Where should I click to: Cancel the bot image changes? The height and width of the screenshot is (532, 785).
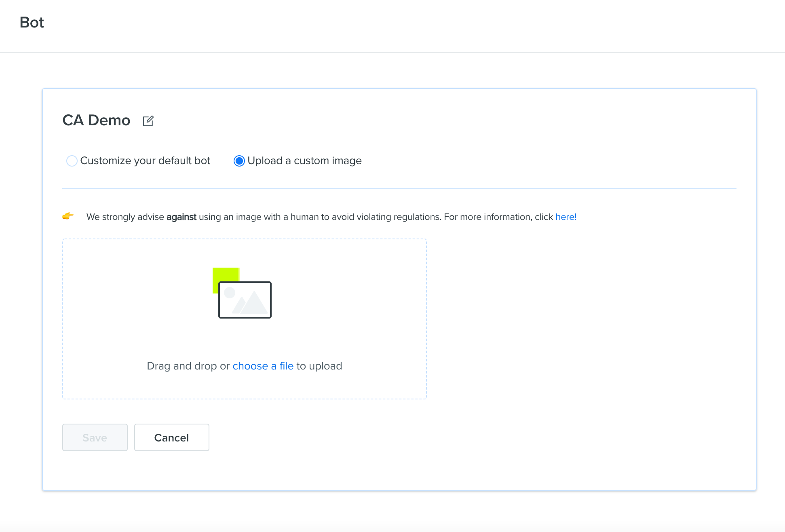172,437
